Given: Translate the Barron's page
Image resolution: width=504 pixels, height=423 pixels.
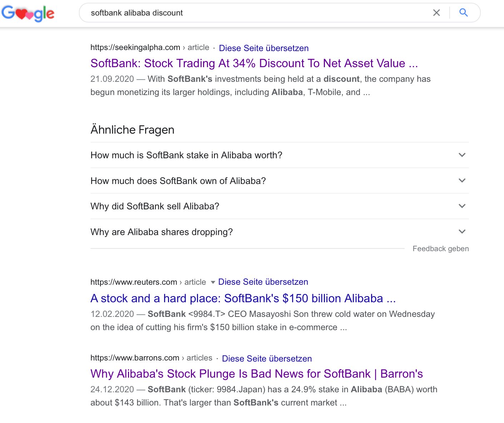Looking at the screenshot, I should 267,359.
